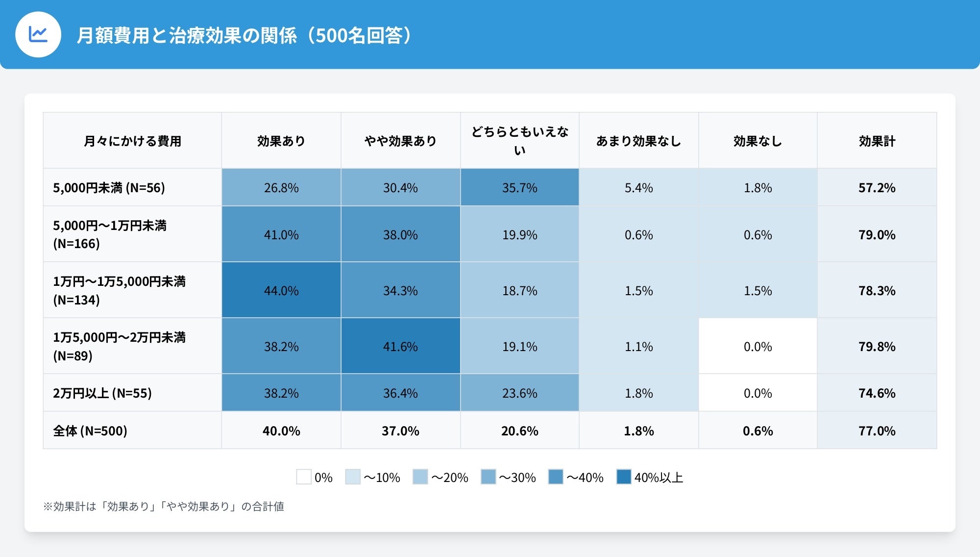This screenshot has width=980, height=557.
Task: Click the 0% white legend swatch
Action: point(304,477)
